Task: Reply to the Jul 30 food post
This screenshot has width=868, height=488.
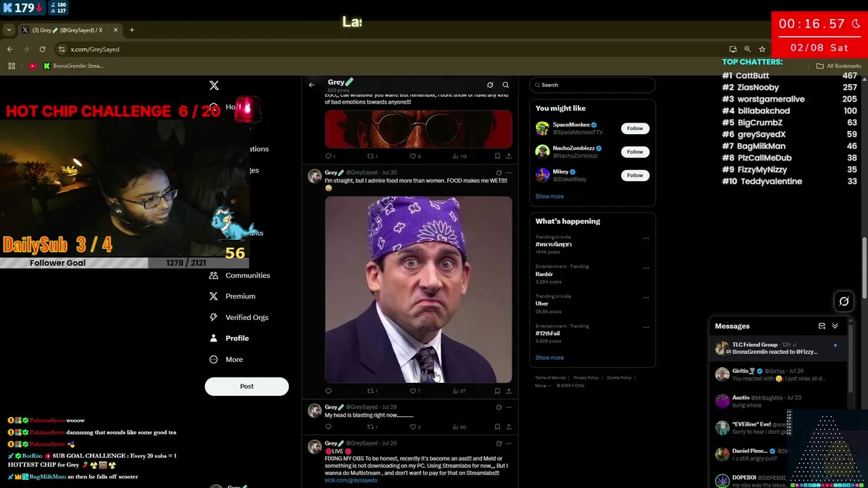Action: (x=329, y=391)
